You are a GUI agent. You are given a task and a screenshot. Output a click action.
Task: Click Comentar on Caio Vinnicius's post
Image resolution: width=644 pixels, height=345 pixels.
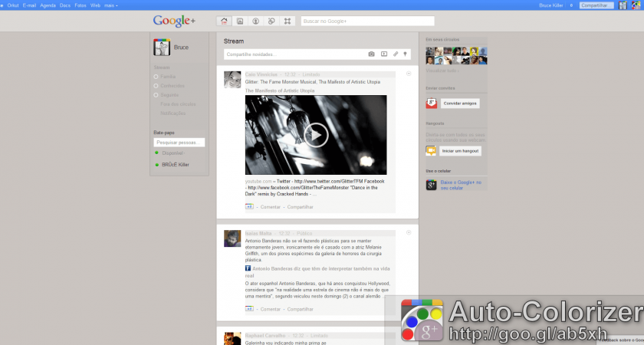pyautogui.click(x=270, y=207)
